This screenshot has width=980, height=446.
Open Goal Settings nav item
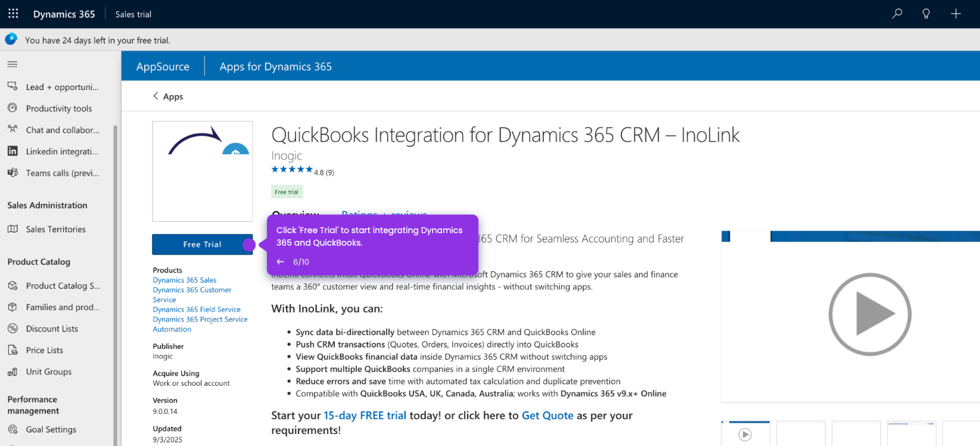[58, 429]
